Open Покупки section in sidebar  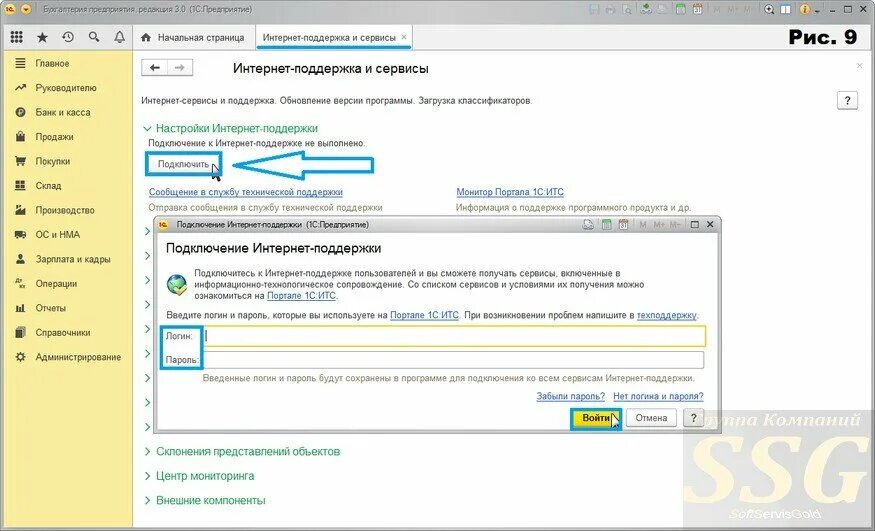click(x=68, y=161)
